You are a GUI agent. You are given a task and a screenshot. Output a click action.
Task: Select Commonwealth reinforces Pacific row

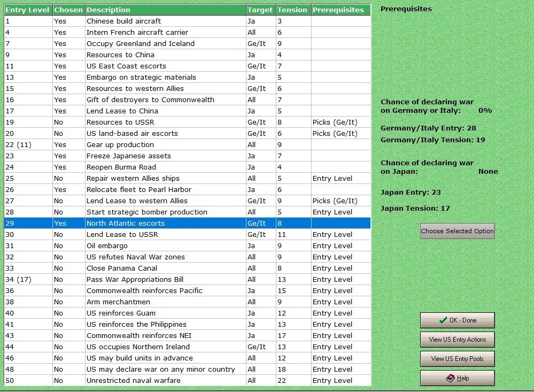pyautogui.click(x=187, y=291)
